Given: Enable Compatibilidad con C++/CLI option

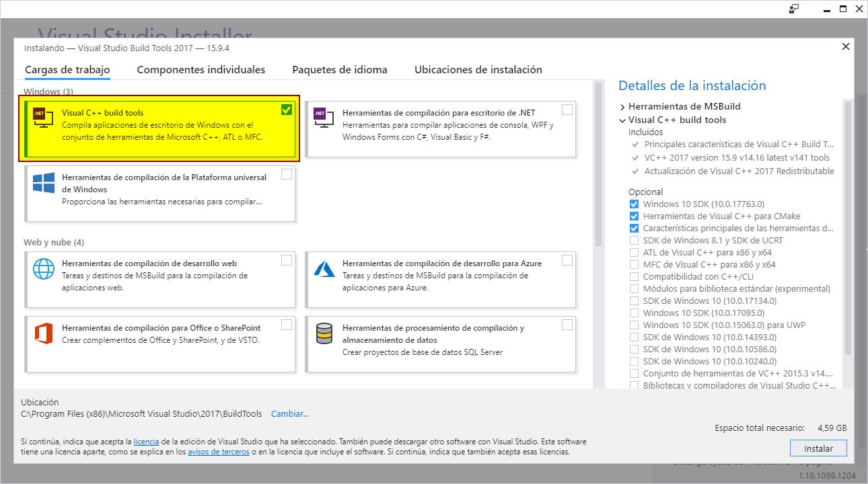Looking at the screenshot, I should [634, 276].
